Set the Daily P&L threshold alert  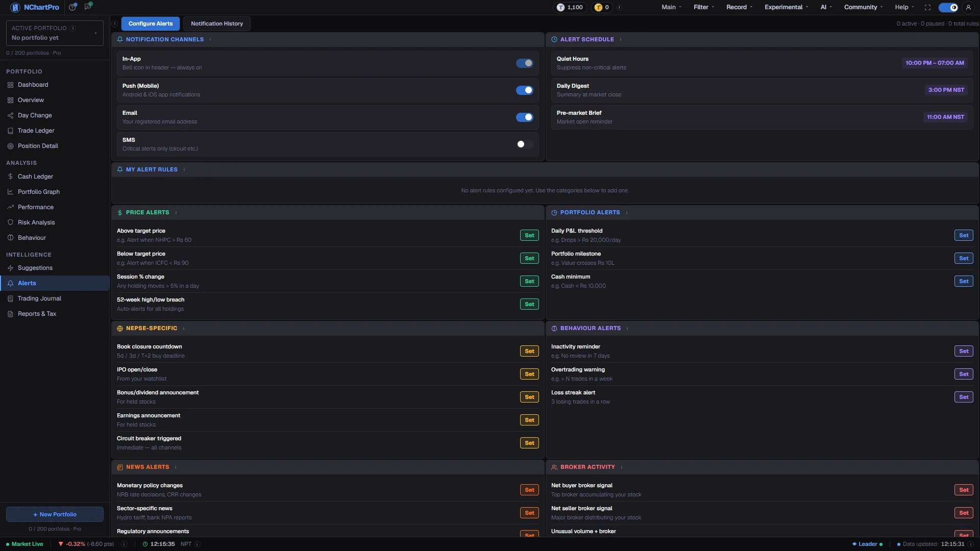[x=964, y=235]
